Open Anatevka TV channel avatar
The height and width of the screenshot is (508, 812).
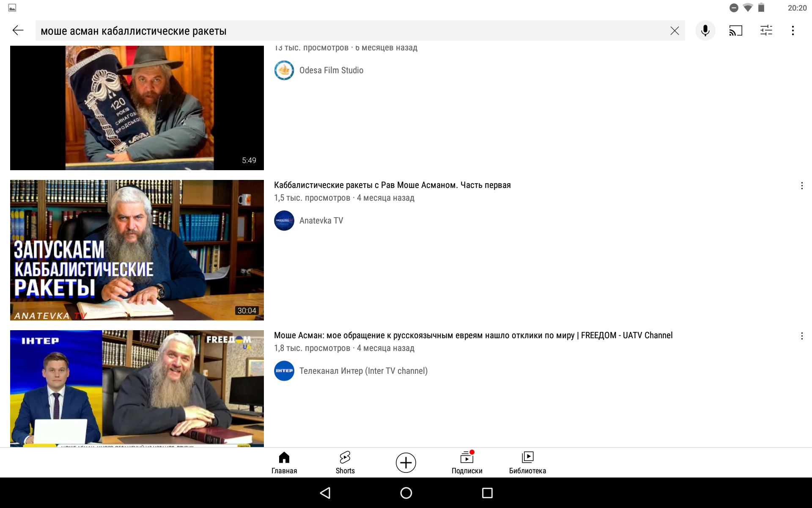[284, 221]
